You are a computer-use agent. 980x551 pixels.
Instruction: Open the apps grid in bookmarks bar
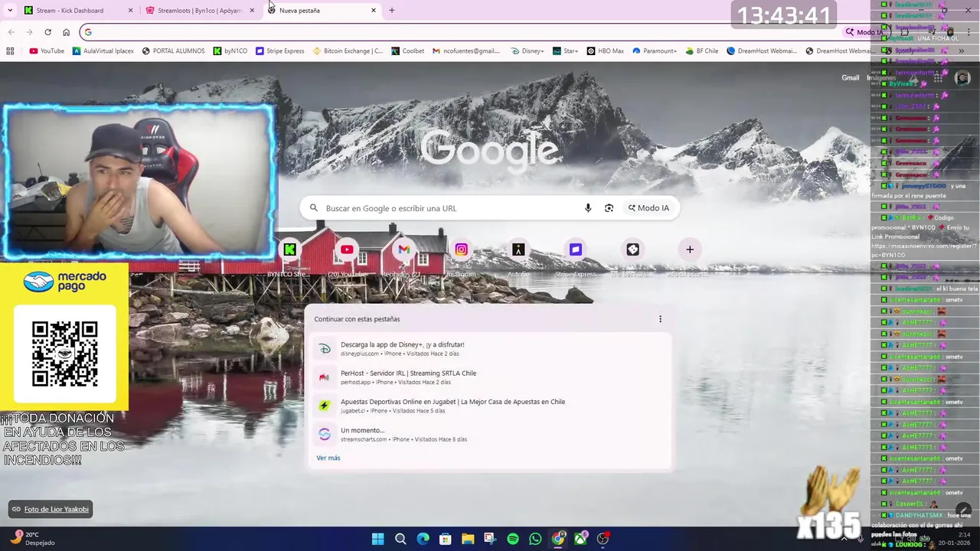(10, 51)
